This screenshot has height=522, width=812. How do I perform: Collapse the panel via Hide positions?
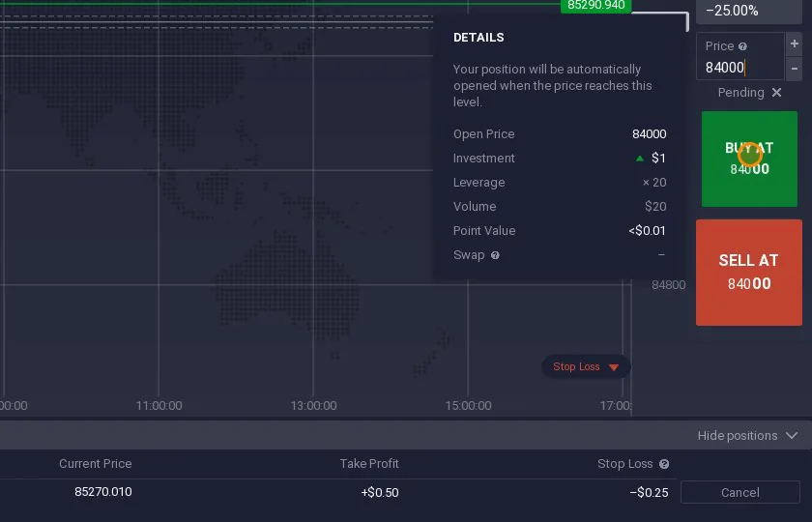coord(747,436)
